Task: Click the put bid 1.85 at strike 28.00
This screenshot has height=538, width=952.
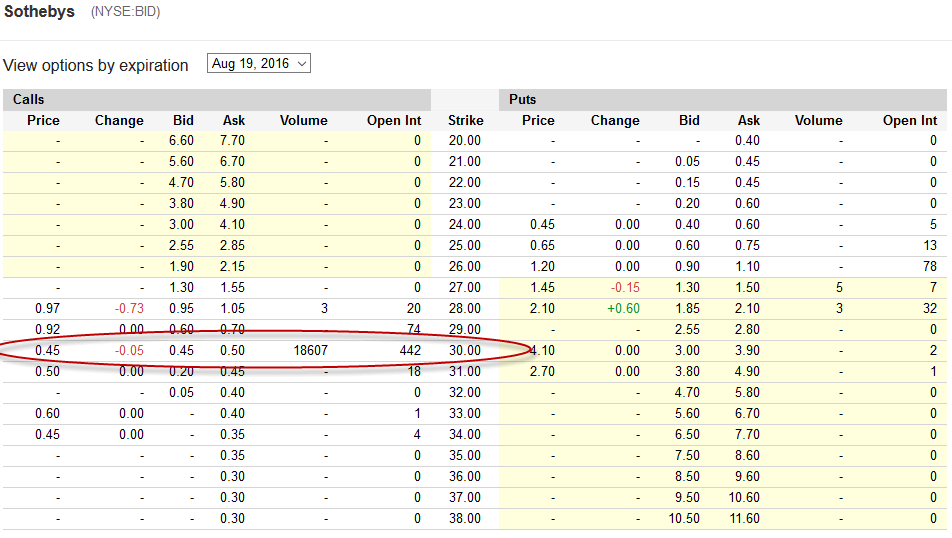Action: 687,308
